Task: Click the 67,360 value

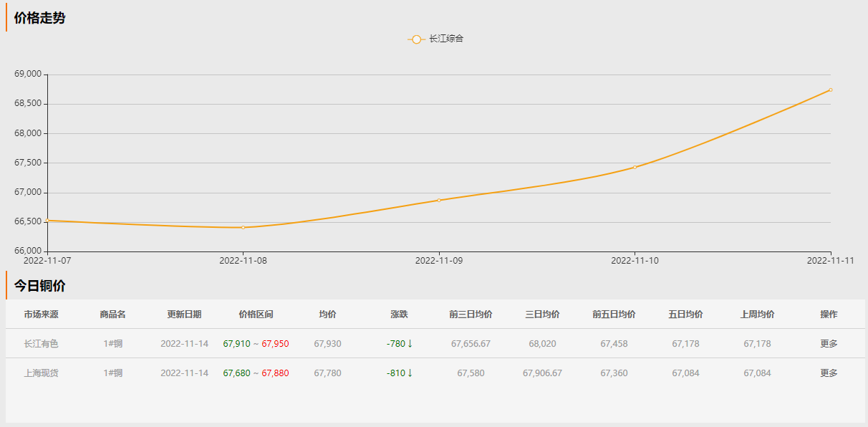Action: pyautogui.click(x=614, y=373)
